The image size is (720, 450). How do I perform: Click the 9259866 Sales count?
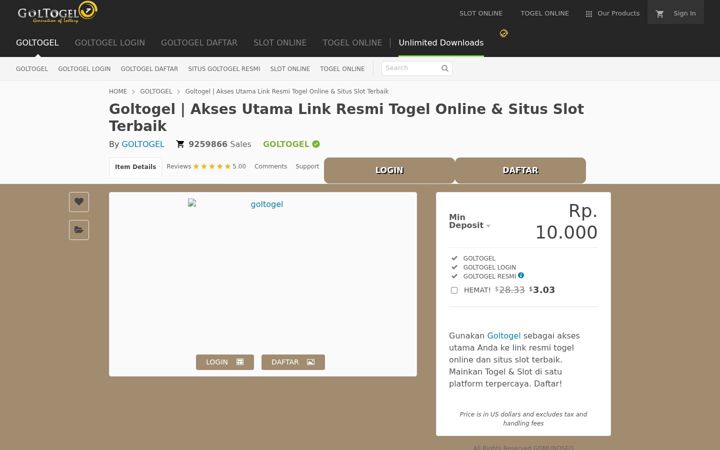219,144
